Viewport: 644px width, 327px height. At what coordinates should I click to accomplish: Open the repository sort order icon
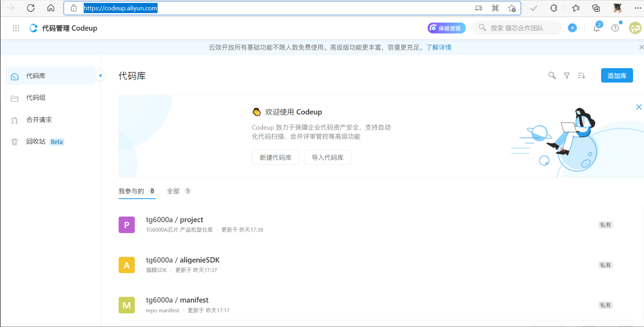click(581, 76)
